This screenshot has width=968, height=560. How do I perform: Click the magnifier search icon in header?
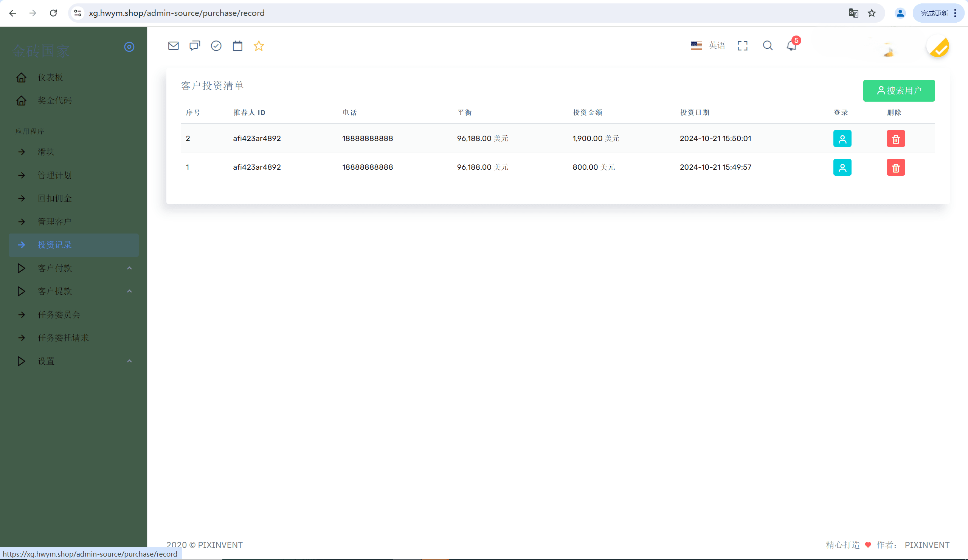(768, 46)
